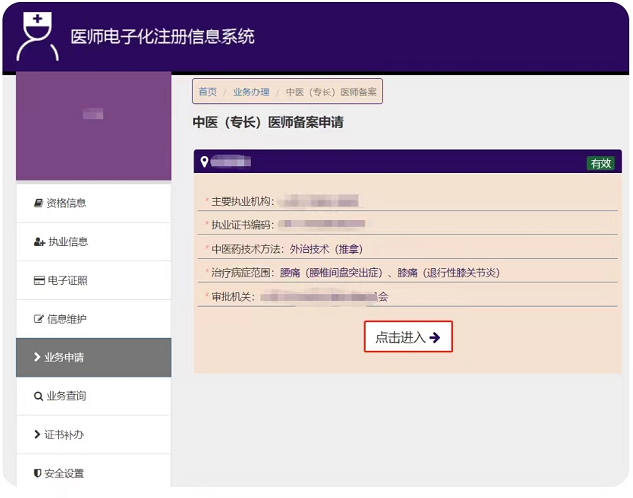Click the 业务办理 breadcrumb link

point(251,92)
